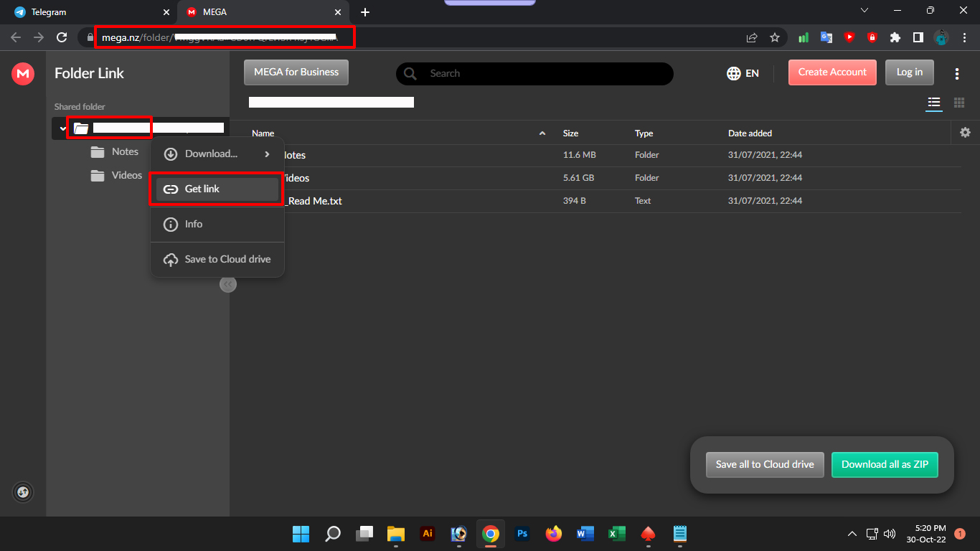Image resolution: width=980 pixels, height=551 pixels.
Task: Choose Save to Cloud drive in the context menu
Action: click(x=217, y=259)
